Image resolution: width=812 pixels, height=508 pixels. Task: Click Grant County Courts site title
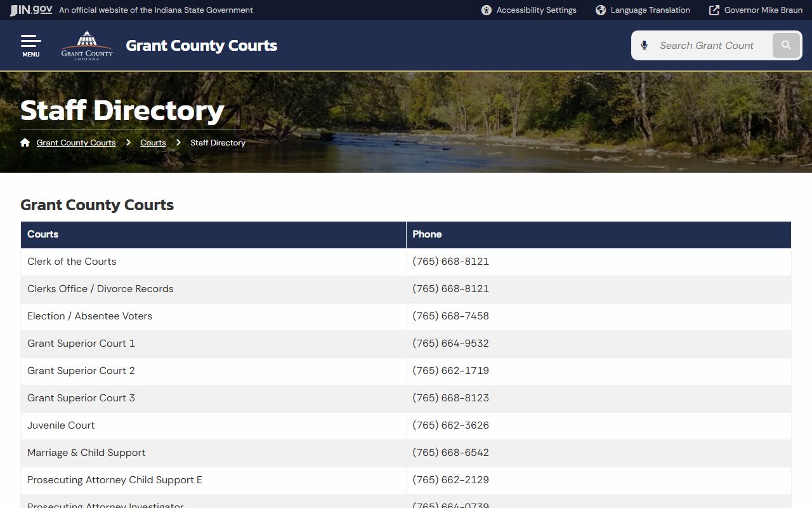click(201, 46)
